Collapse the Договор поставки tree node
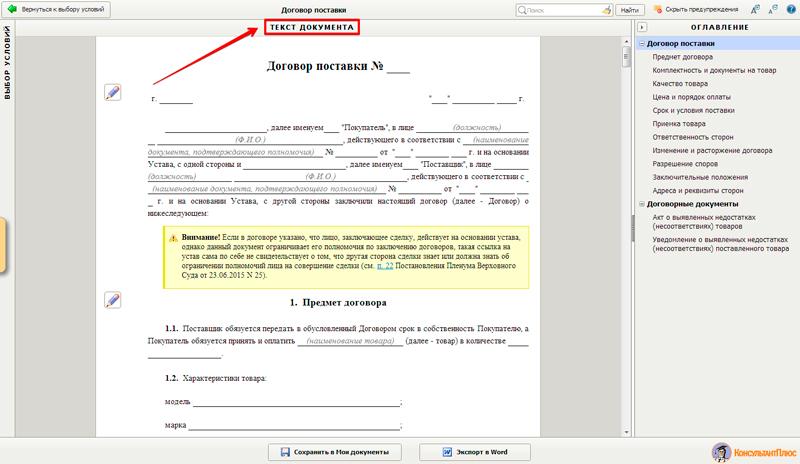The image size is (800, 464). coord(642,44)
